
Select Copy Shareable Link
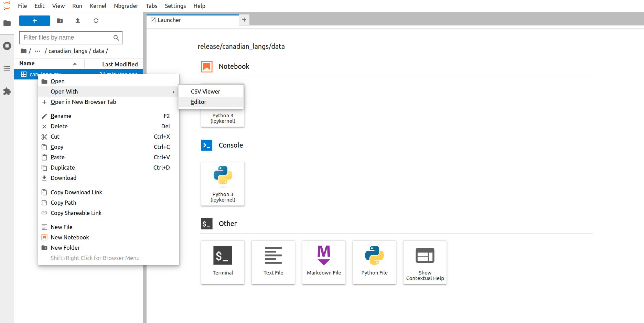point(109,213)
